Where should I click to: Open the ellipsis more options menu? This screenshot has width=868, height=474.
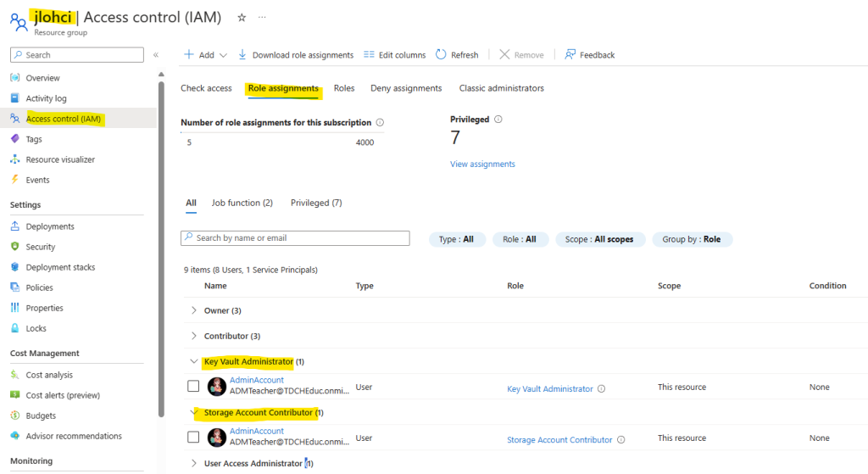[x=262, y=18]
